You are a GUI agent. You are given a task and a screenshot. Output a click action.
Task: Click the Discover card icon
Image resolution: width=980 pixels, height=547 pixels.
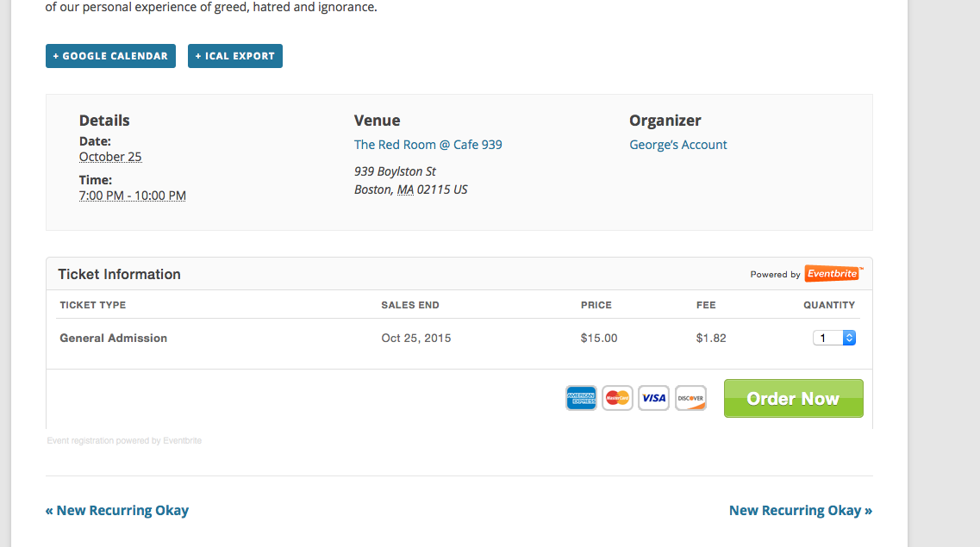pos(690,398)
